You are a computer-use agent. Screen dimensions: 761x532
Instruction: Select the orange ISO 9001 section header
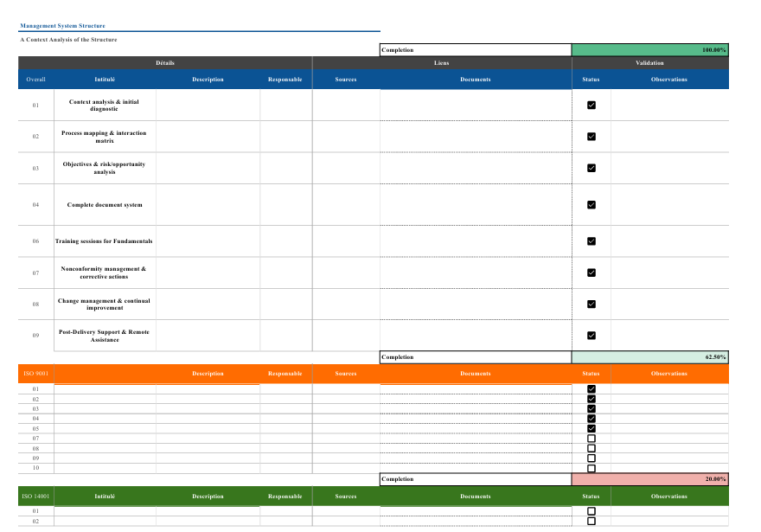(36, 374)
